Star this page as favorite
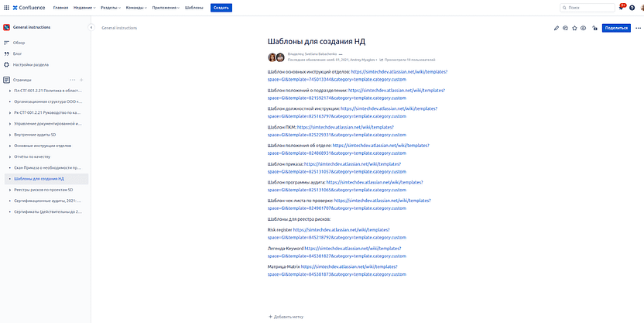This screenshot has height=323, width=644. coord(574,28)
